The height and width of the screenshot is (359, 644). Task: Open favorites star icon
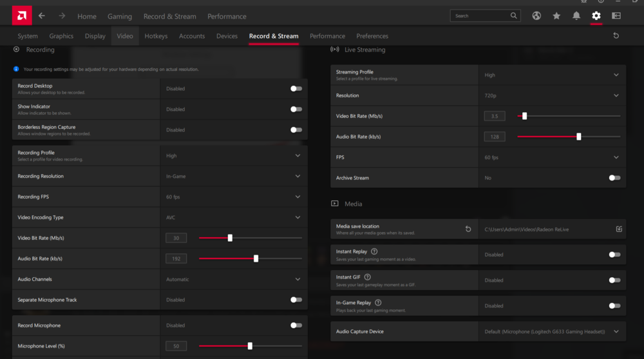click(x=556, y=16)
